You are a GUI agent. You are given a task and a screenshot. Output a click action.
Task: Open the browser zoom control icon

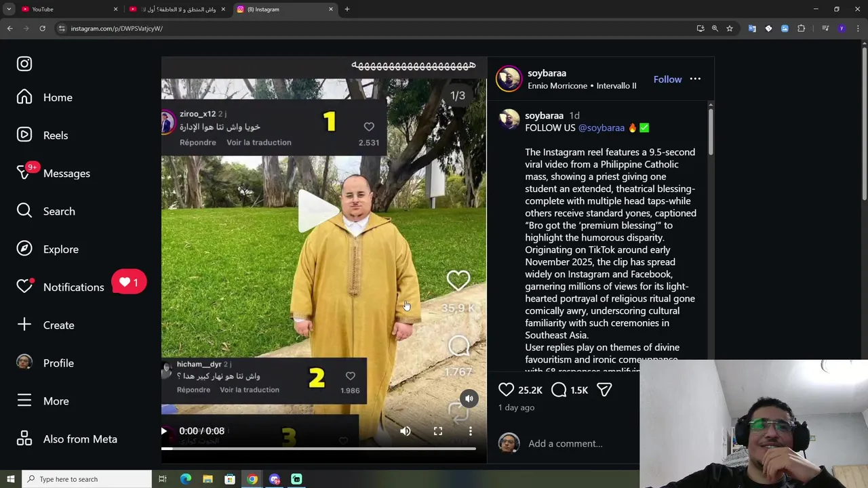coord(715,28)
